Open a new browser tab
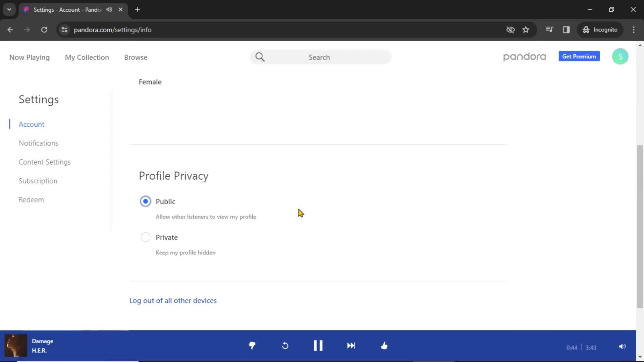 [x=138, y=10]
